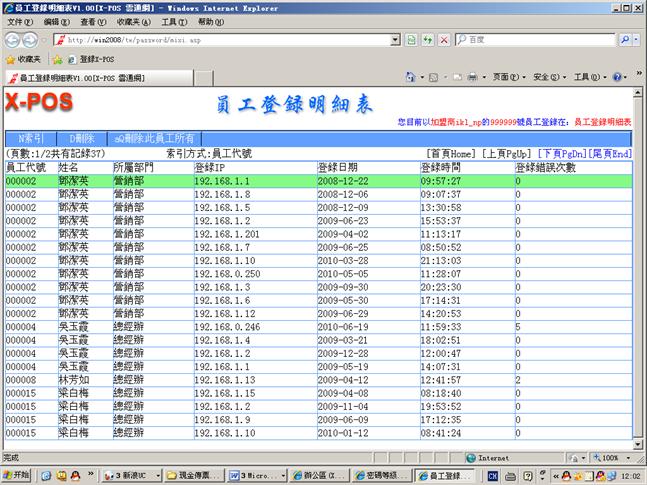Open the 工具(T) menu in menu bar
This screenshot has width=647, height=485.
pyautogui.click(x=173, y=21)
